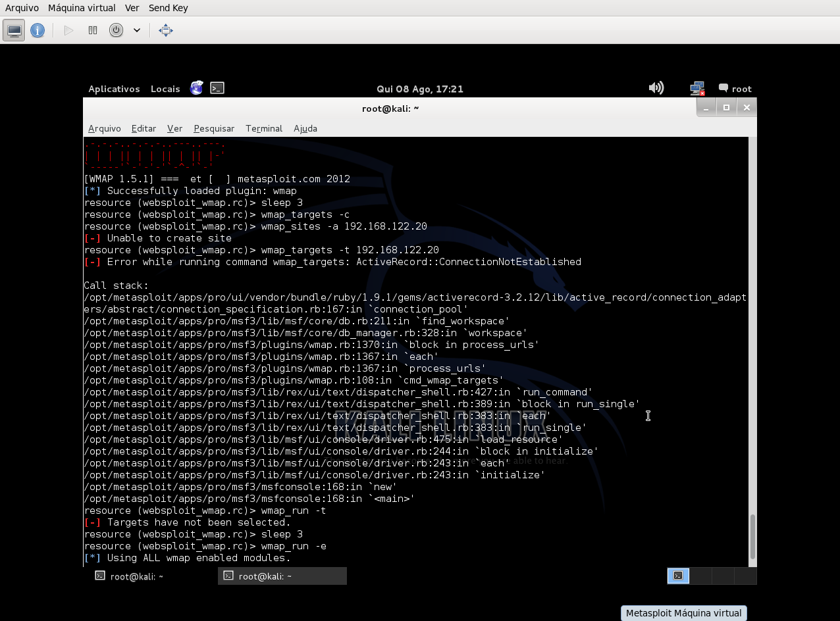This screenshot has height=621, width=840.
Task: Click the stack line with db_manager.rb:328
Action: 305,333
